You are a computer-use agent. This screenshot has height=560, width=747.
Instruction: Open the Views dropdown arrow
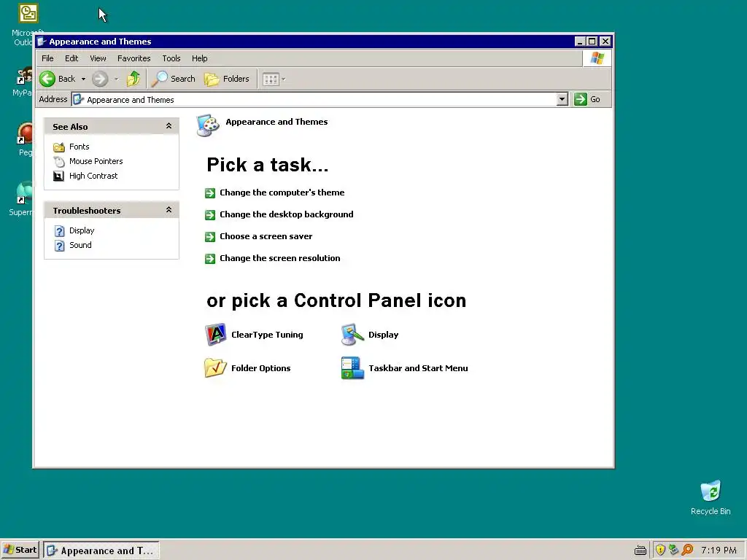point(284,79)
